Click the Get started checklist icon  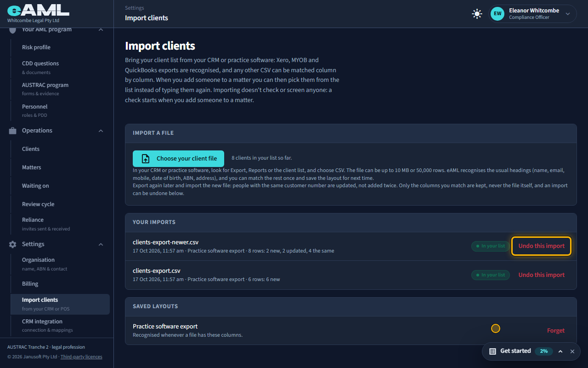tap(492, 351)
